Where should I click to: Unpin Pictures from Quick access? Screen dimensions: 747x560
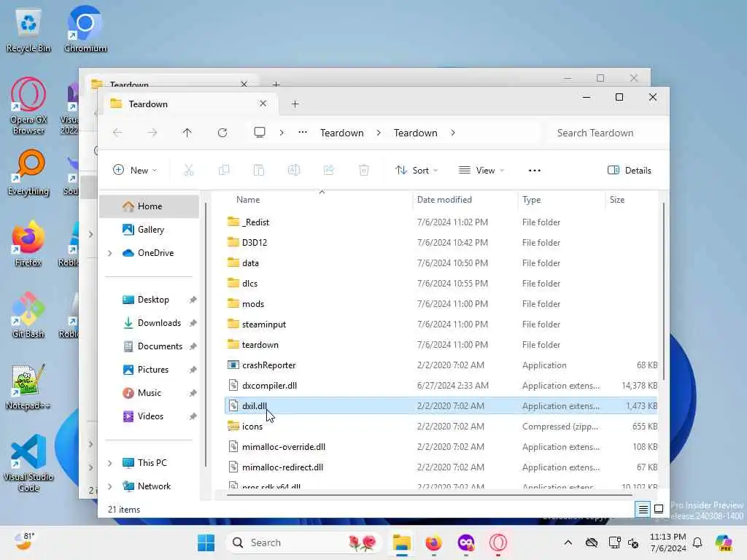[x=193, y=370]
